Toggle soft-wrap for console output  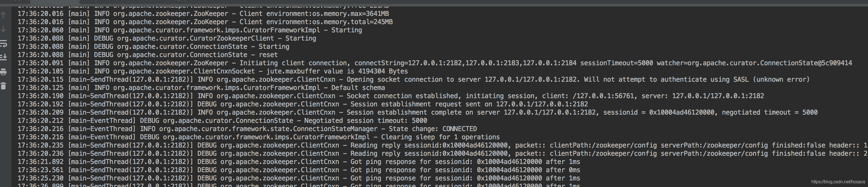coord(4,44)
